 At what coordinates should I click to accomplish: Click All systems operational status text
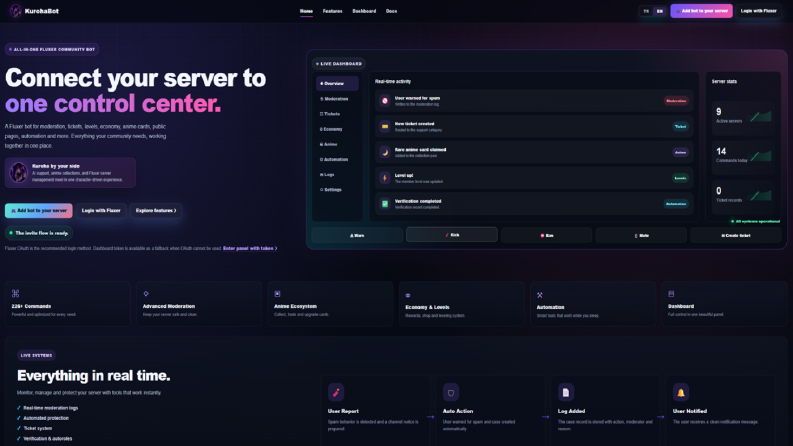[x=755, y=221]
